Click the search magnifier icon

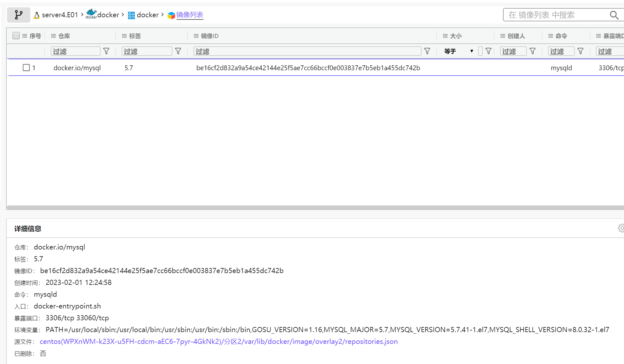614,15
